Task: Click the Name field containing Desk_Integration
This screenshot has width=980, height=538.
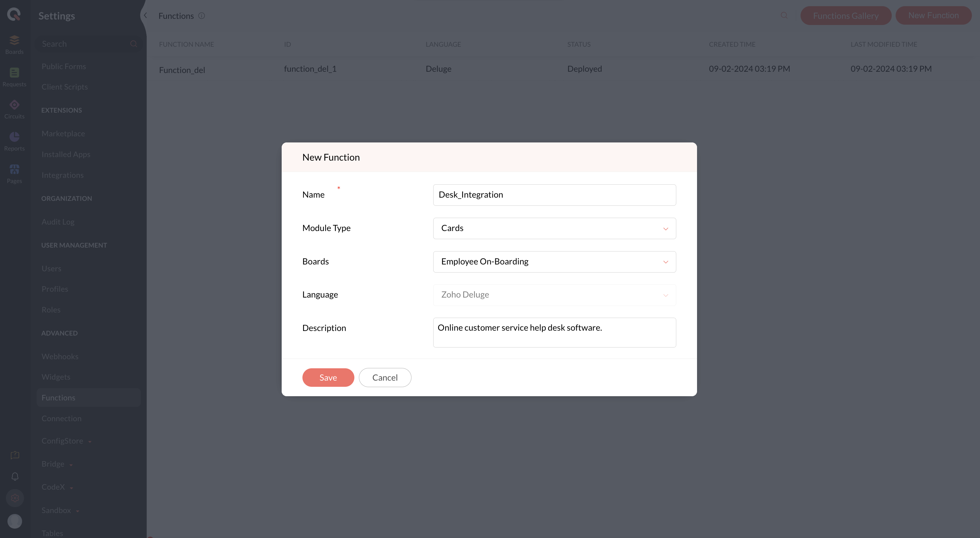Action: 554,195
